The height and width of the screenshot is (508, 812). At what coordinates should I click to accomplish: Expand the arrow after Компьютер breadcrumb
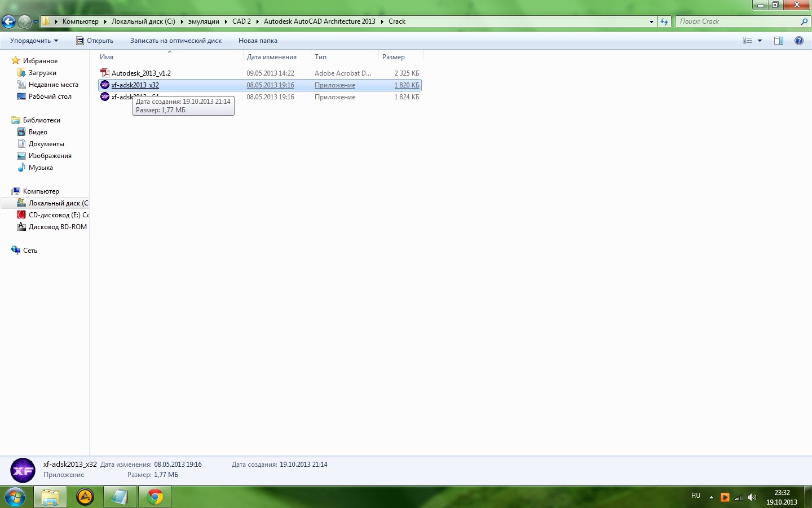click(x=105, y=21)
